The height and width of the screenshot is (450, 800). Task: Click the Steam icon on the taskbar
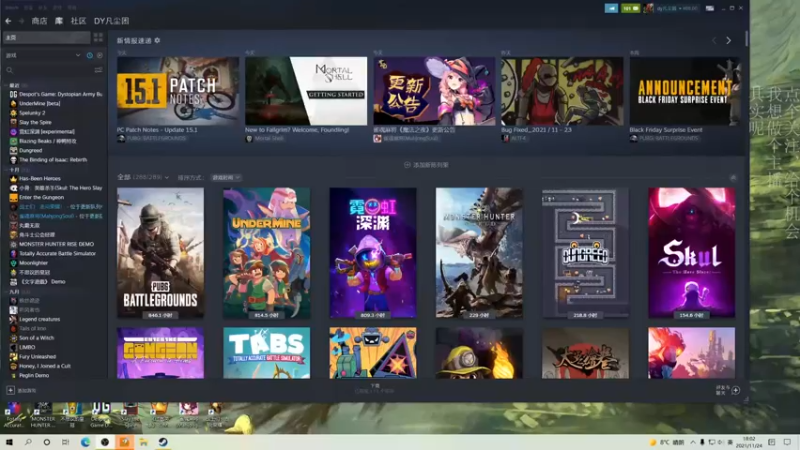[163, 442]
